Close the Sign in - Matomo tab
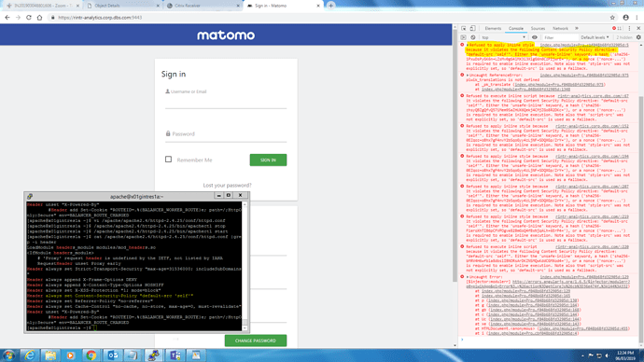 point(318,6)
